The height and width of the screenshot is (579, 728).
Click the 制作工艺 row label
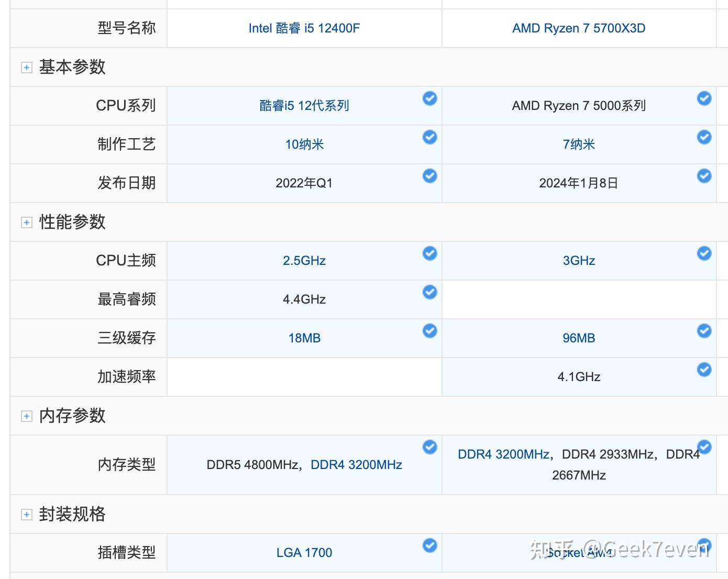(127, 144)
